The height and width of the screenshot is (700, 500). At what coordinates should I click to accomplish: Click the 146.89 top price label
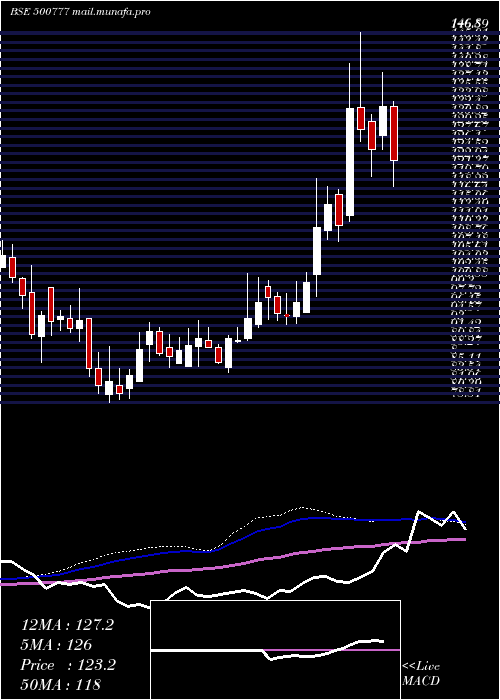(469, 24)
